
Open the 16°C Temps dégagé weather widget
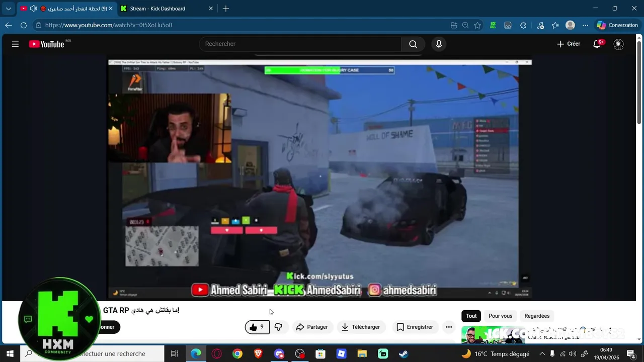(x=495, y=354)
